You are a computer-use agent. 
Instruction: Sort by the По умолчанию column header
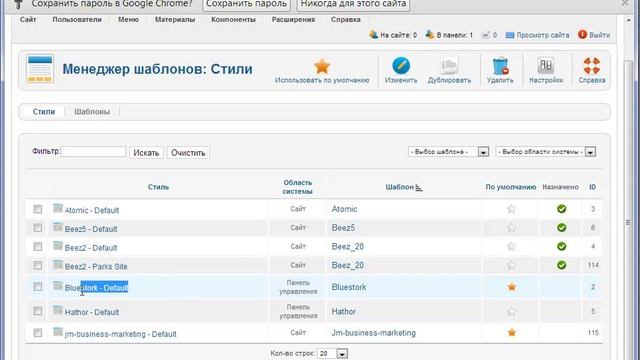coord(511,187)
